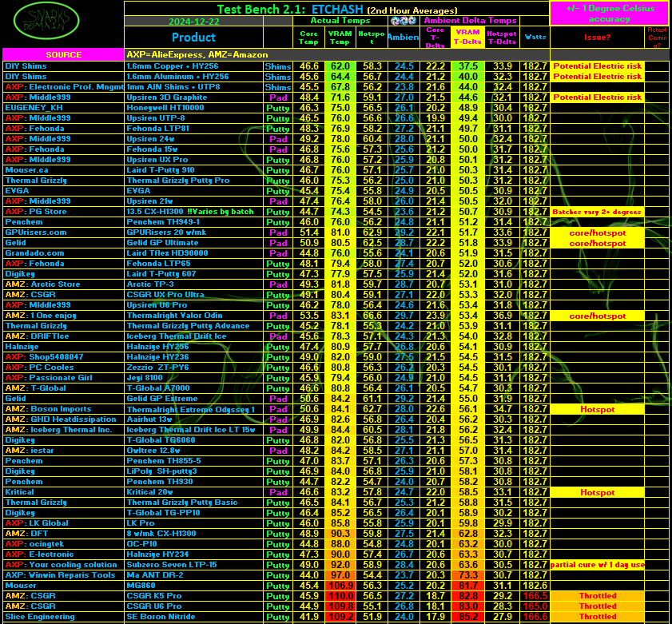Select the CSGR K5 Pro product cell
672x624 pixels.
pyautogui.click(x=193, y=596)
